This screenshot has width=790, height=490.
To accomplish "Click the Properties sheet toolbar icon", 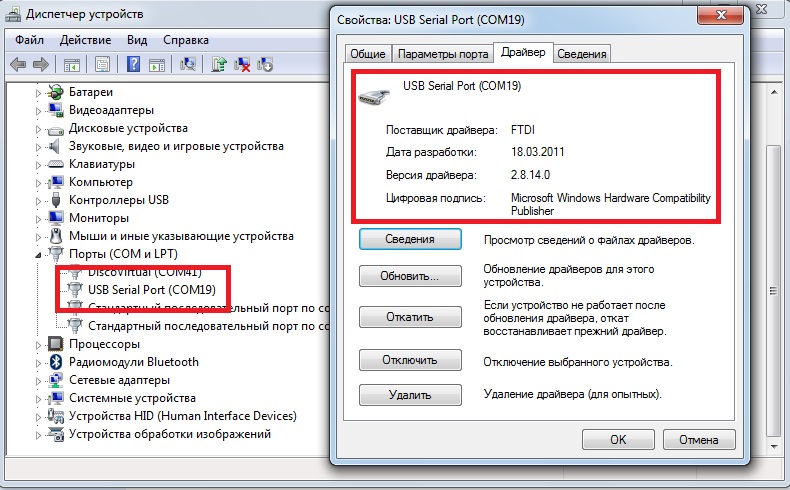I will tap(102, 64).
